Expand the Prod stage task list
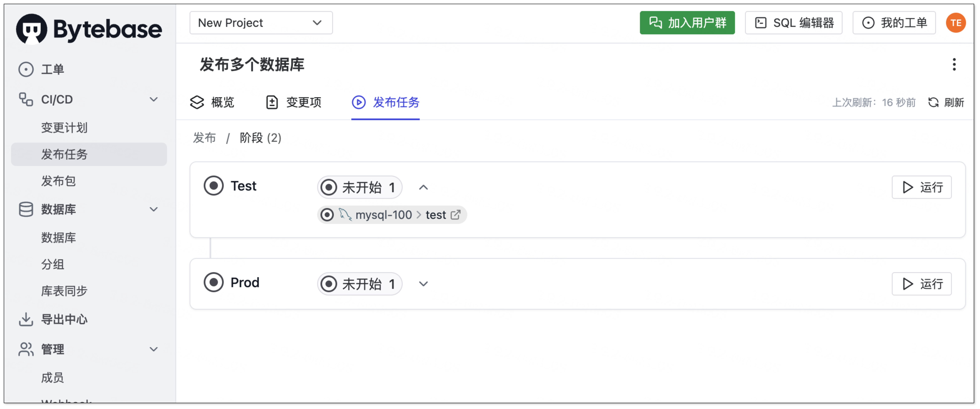980x409 pixels. click(423, 284)
